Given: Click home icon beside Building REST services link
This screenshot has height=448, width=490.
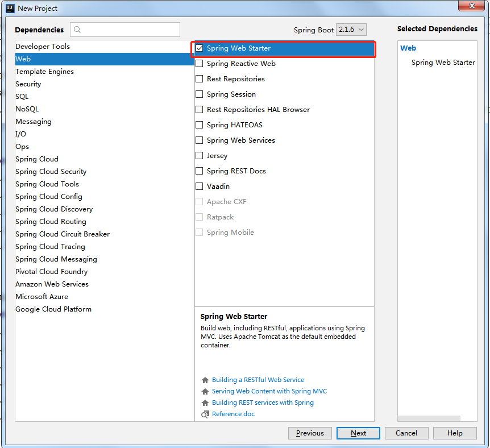Looking at the screenshot, I should point(205,403).
